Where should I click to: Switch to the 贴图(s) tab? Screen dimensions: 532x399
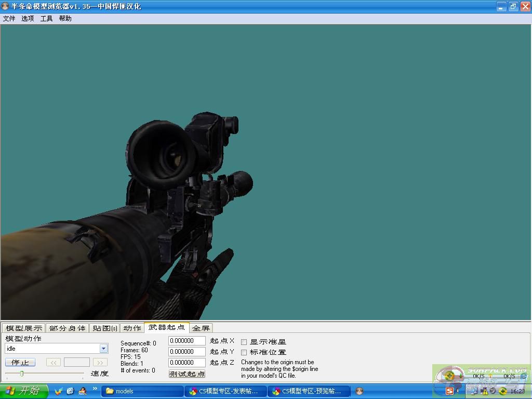[x=104, y=328]
